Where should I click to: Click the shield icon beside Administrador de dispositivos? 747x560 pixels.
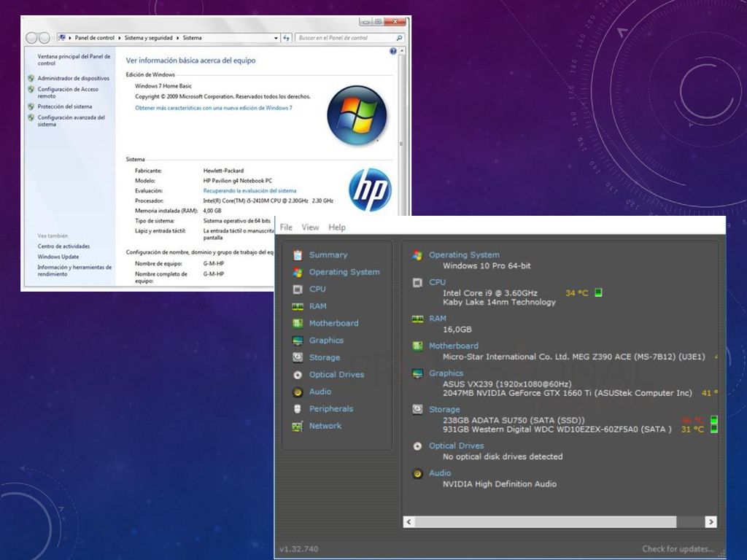[x=31, y=78]
